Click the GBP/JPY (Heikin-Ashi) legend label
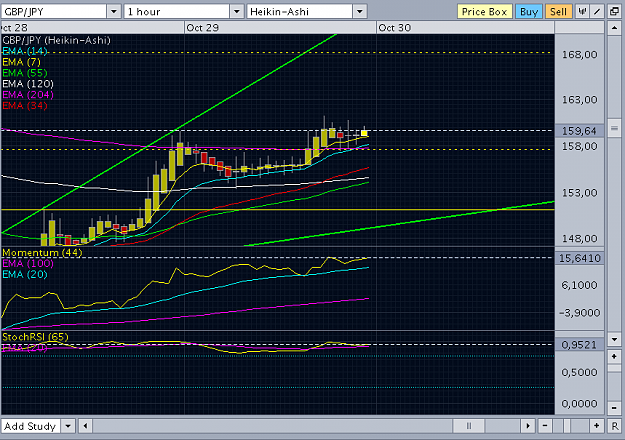This screenshot has height=440, width=625. [56, 40]
